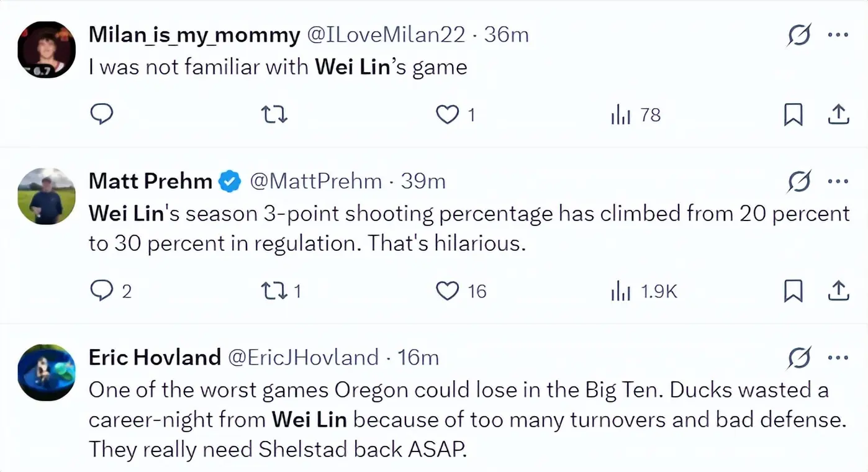View analytics showing 78 views
The width and height of the screenshot is (868, 472).
click(x=621, y=115)
